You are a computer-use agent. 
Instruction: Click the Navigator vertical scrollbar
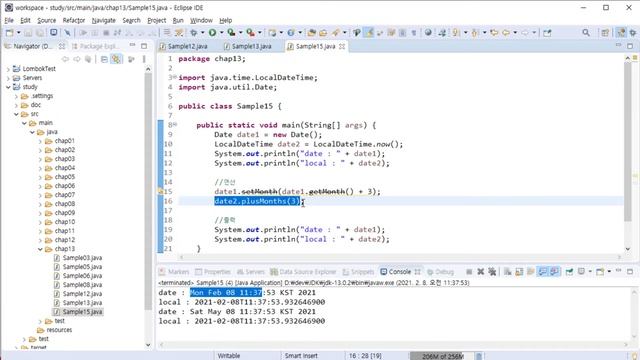pos(148,191)
